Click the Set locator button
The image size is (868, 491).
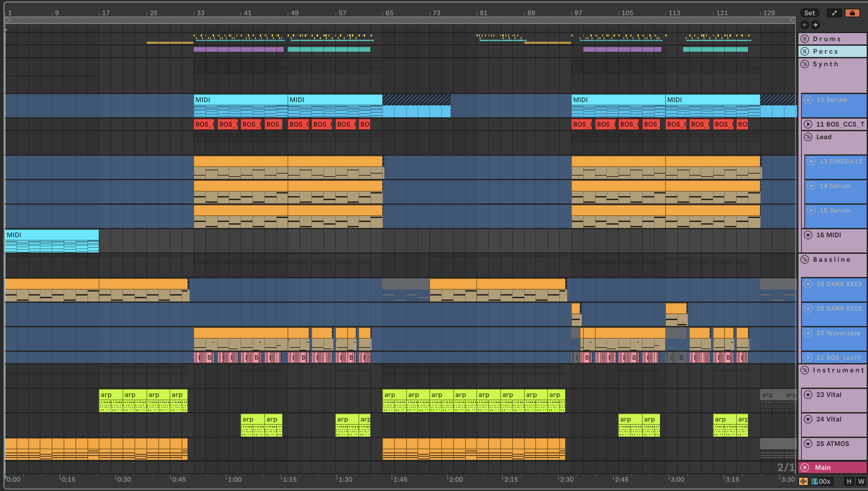[809, 13]
